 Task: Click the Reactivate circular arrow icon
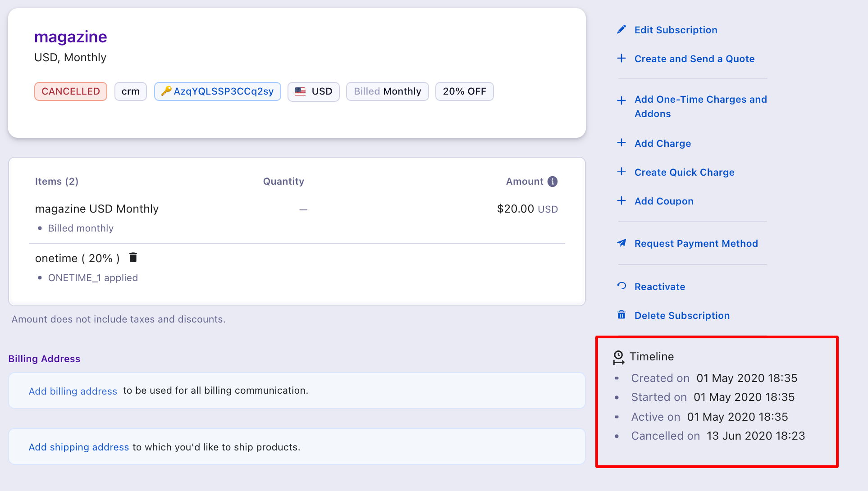(621, 286)
